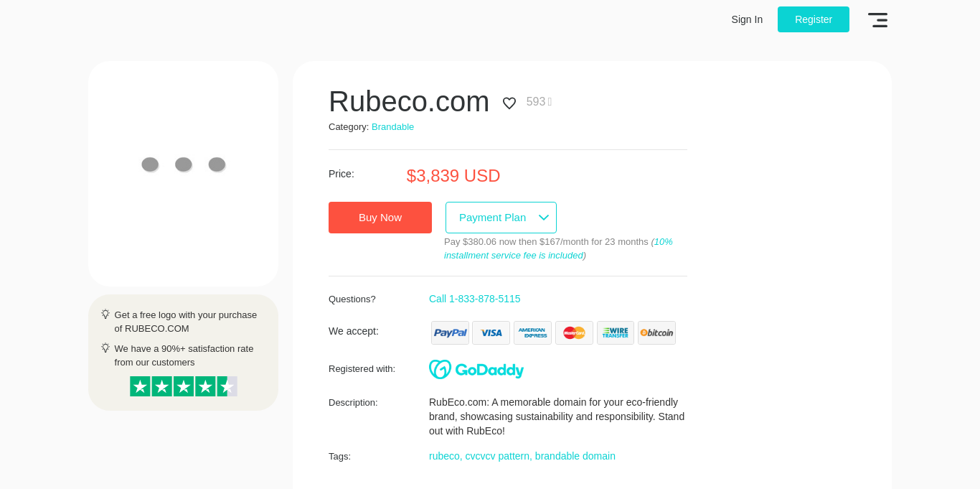
Task: Click the Payment Plan chevron arrow
Action: click(x=544, y=218)
